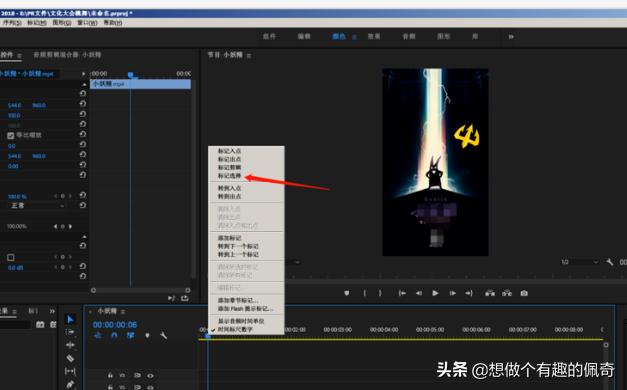Open timeline 小妖精 panel menu icon
The image size is (627, 390).
point(123,311)
